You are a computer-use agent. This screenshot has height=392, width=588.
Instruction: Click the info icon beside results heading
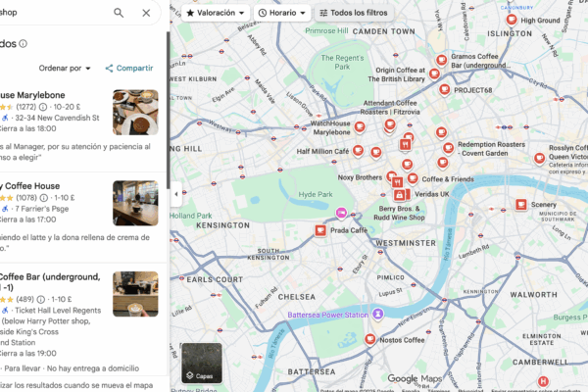point(24,43)
